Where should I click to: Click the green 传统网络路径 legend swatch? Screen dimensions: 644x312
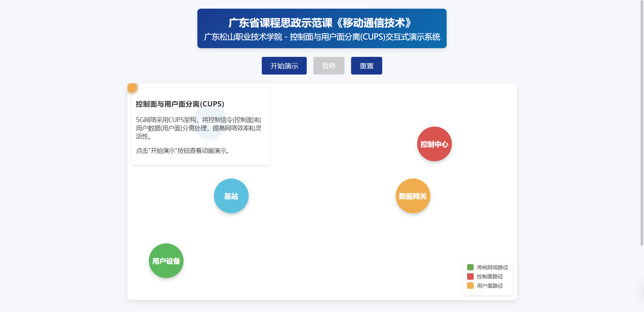[x=470, y=267]
